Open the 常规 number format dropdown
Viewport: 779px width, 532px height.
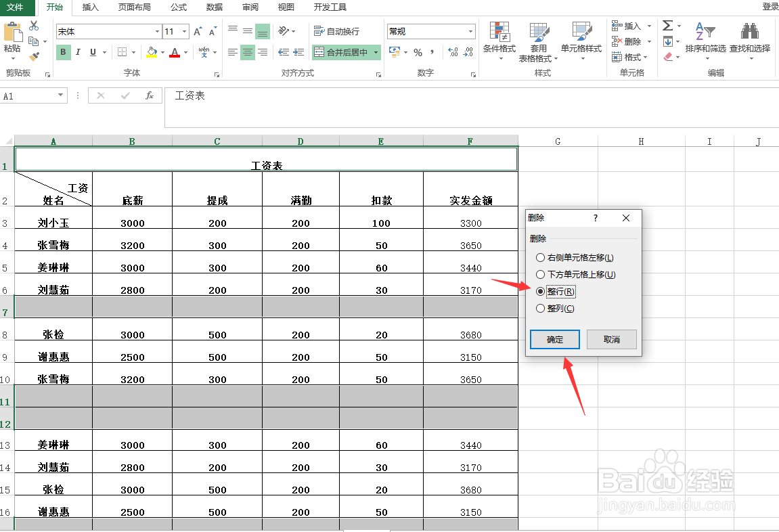click(470, 31)
